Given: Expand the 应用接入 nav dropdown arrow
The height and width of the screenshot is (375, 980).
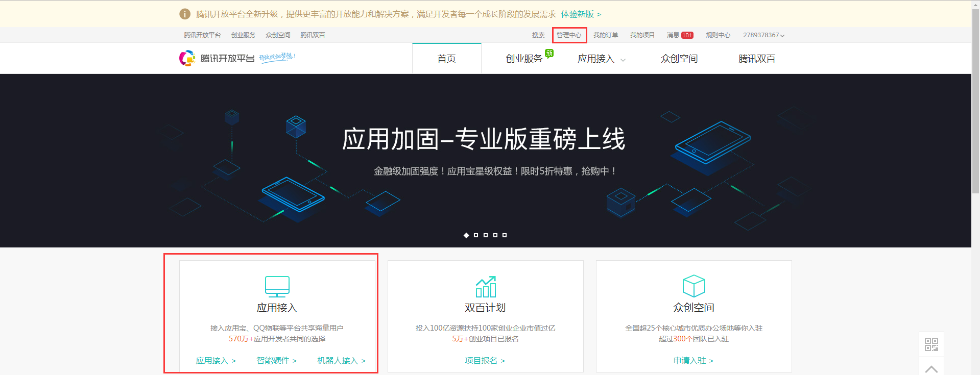Looking at the screenshot, I should (x=623, y=60).
